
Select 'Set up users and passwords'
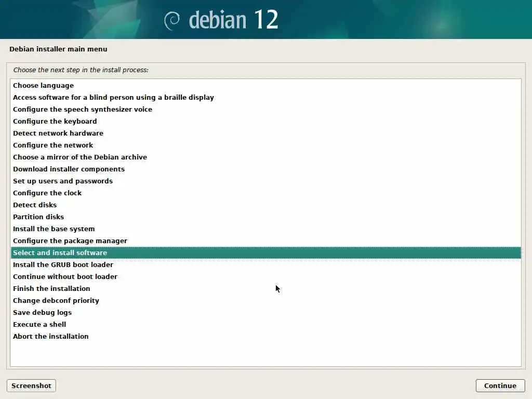[x=265, y=181]
